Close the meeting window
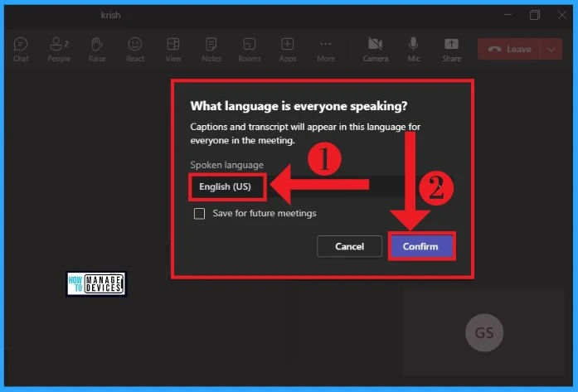 click(x=561, y=15)
